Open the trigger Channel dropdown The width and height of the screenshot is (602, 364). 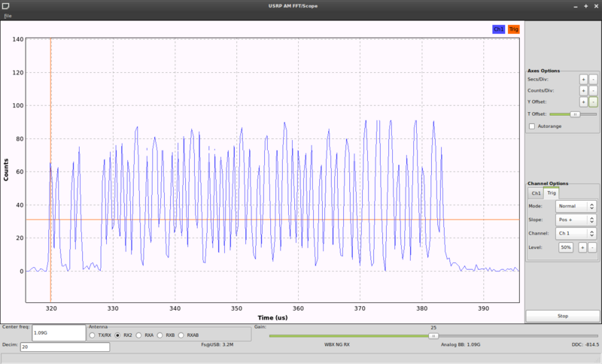576,234
